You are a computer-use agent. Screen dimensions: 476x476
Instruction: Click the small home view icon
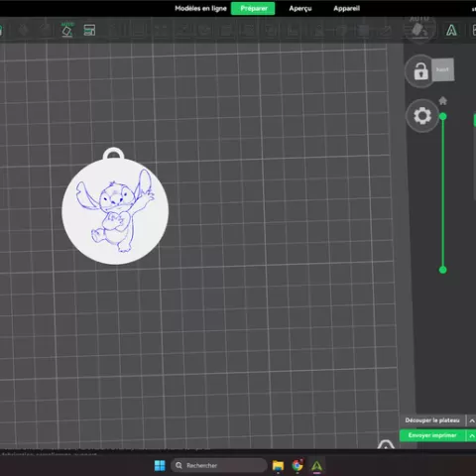tap(443, 100)
